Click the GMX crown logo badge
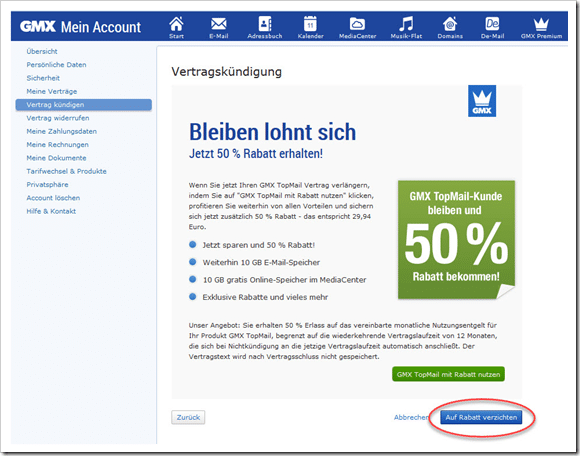This screenshot has height=456, width=580. [x=482, y=101]
